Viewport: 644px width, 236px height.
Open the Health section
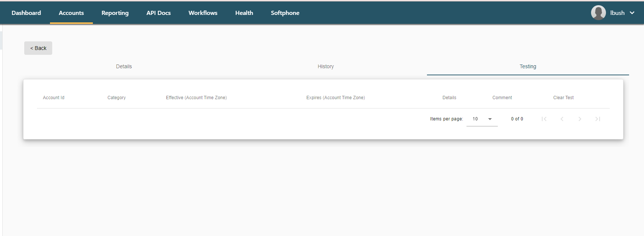pyautogui.click(x=244, y=13)
